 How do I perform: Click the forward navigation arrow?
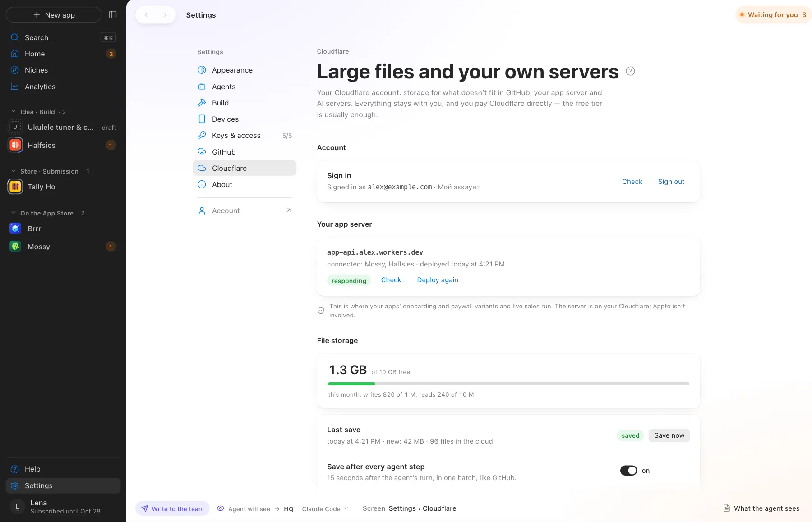(165, 15)
